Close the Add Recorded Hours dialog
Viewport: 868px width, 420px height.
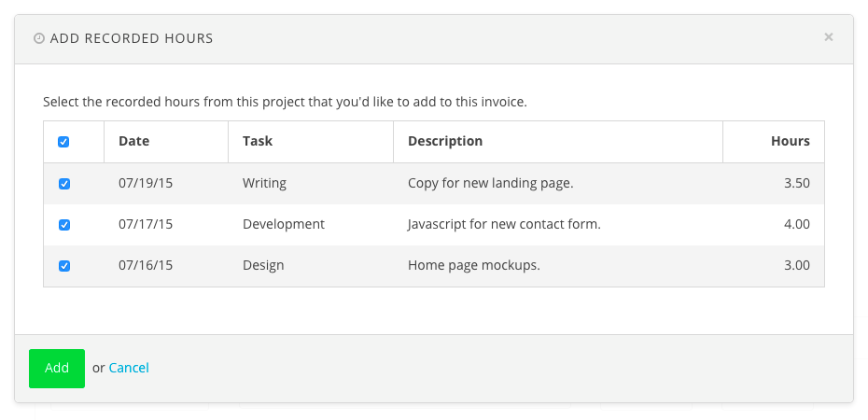coord(828,37)
